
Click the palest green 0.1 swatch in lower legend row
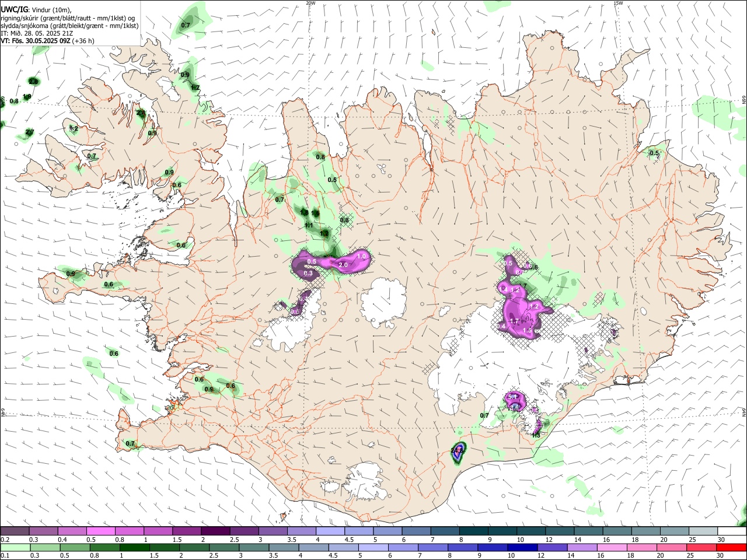[x=15, y=547]
